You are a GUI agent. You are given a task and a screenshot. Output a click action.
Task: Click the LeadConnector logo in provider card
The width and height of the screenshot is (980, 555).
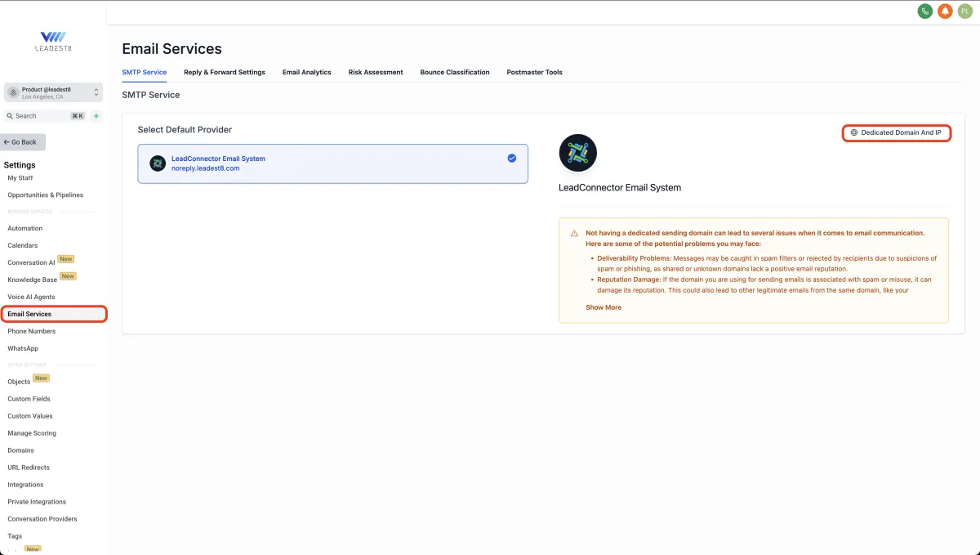click(158, 163)
